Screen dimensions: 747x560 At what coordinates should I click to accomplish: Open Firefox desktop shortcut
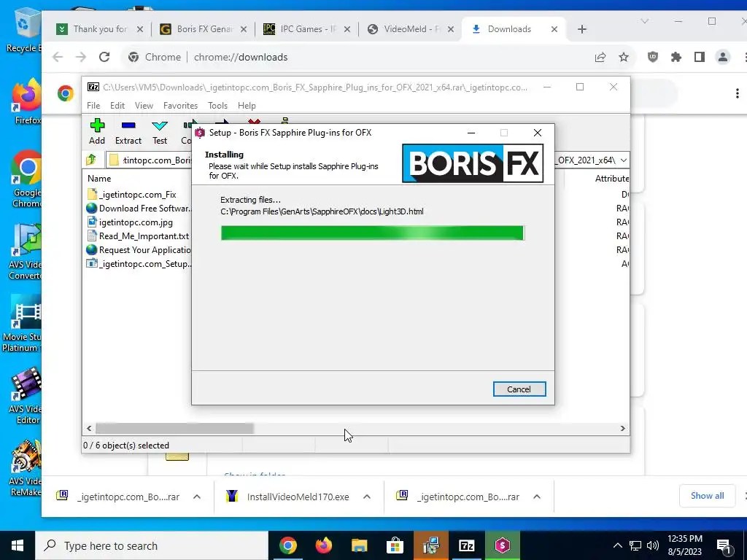click(x=27, y=101)
